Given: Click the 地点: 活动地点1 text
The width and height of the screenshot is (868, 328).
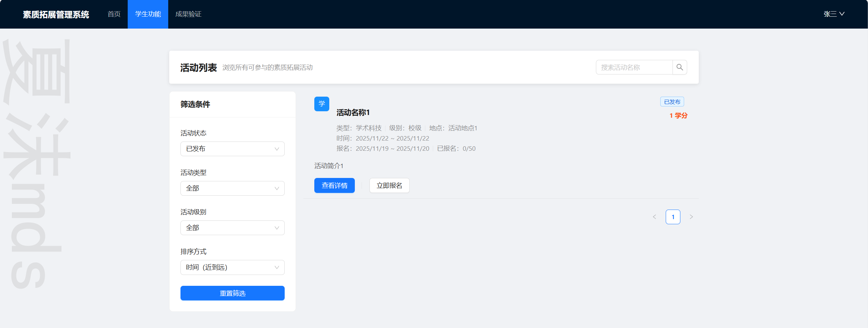Looking at the screenshot, I should pos(453,128).
